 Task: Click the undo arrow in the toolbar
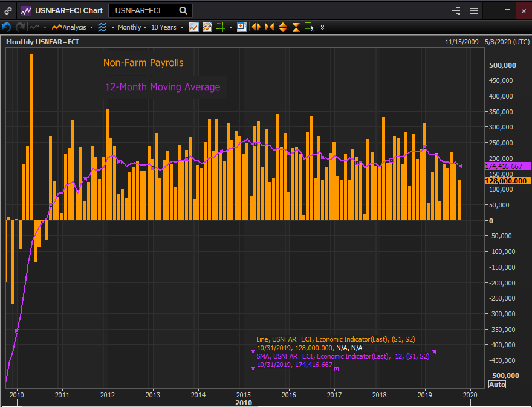[7, 27]
